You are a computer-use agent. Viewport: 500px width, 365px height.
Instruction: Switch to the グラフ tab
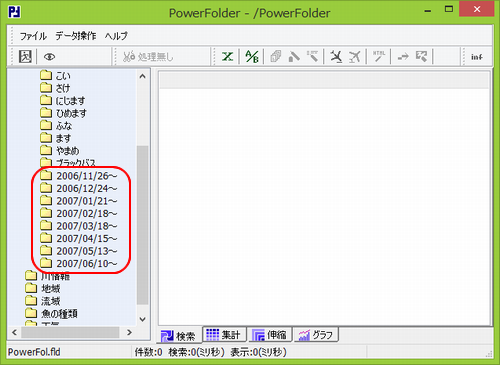316,334
